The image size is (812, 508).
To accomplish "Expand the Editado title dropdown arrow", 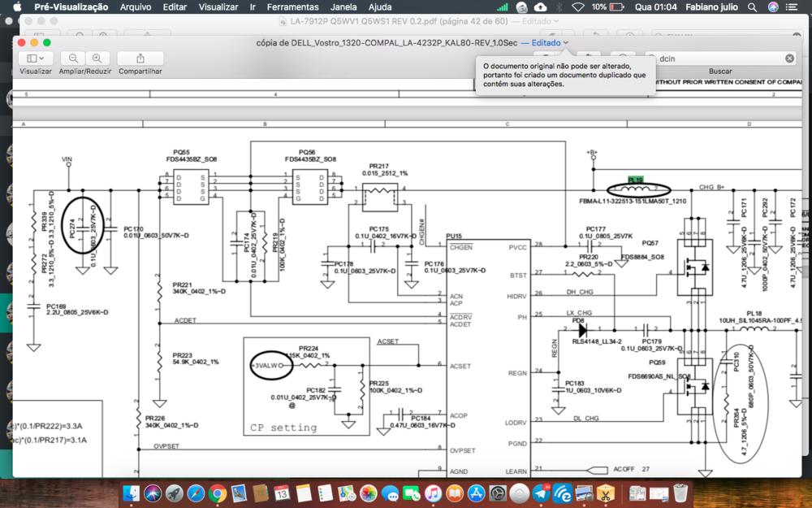I will (566, 42).
